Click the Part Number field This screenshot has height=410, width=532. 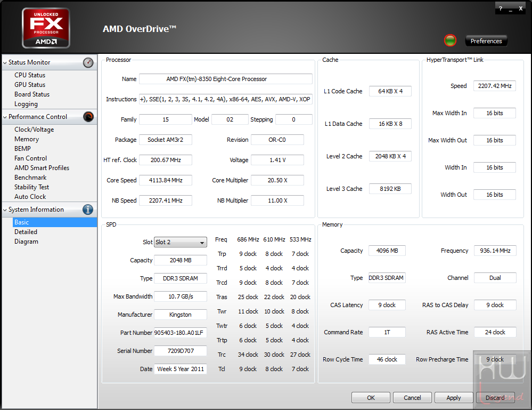coord(181,333)
